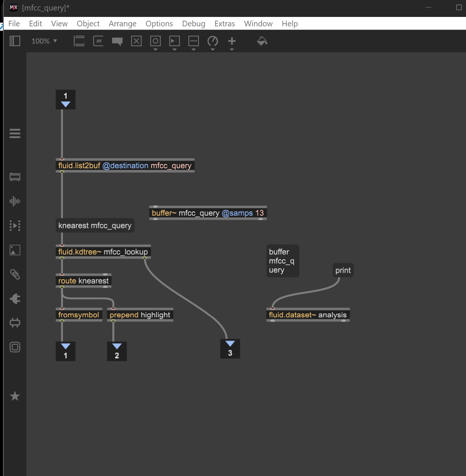
Task: Insert a toggle object from toolbar
Action: [136, 41]
